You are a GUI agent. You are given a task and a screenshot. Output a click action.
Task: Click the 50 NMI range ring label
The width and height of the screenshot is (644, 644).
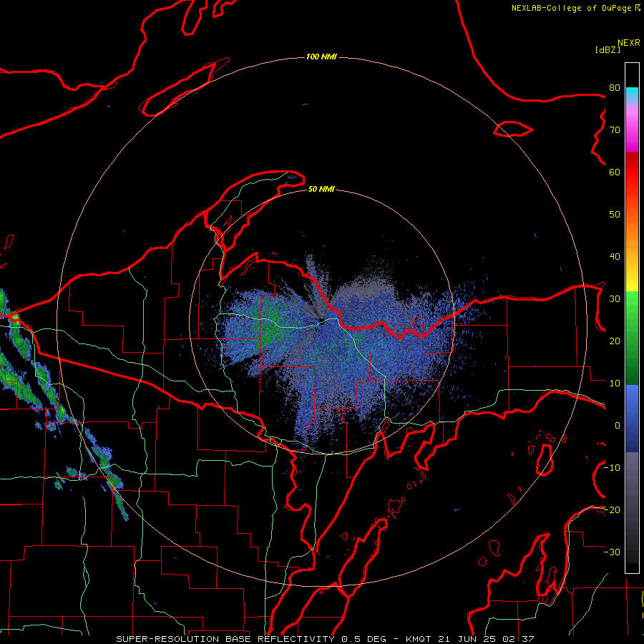[321, 189]
